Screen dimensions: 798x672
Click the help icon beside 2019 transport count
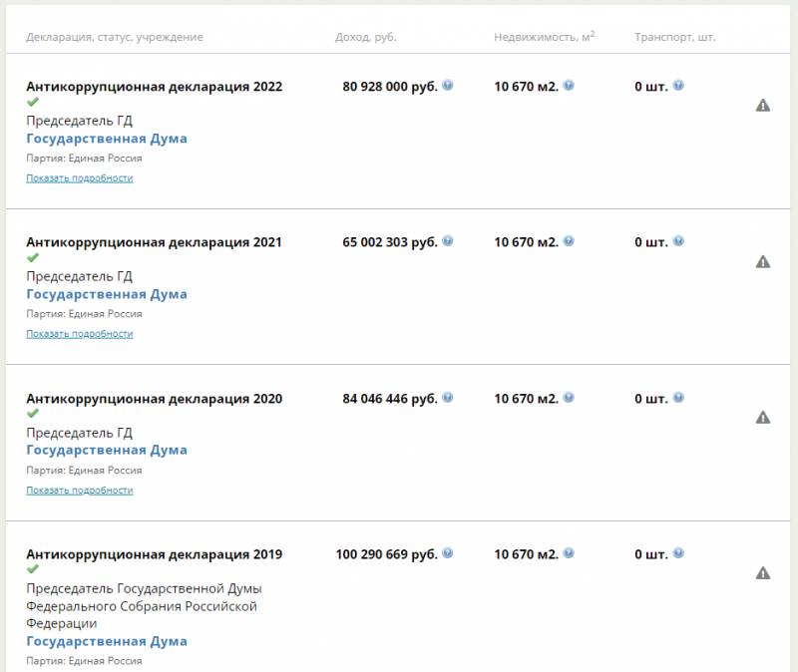click(x=678, y=553)
